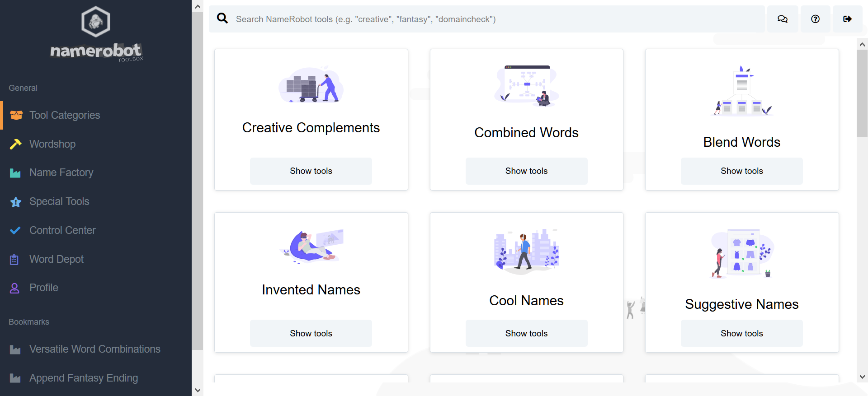Click the Combined Words heading
Image resolution: width=868 pixels, height=396 pixels.
pyautogui.click(x=527, y=133)
